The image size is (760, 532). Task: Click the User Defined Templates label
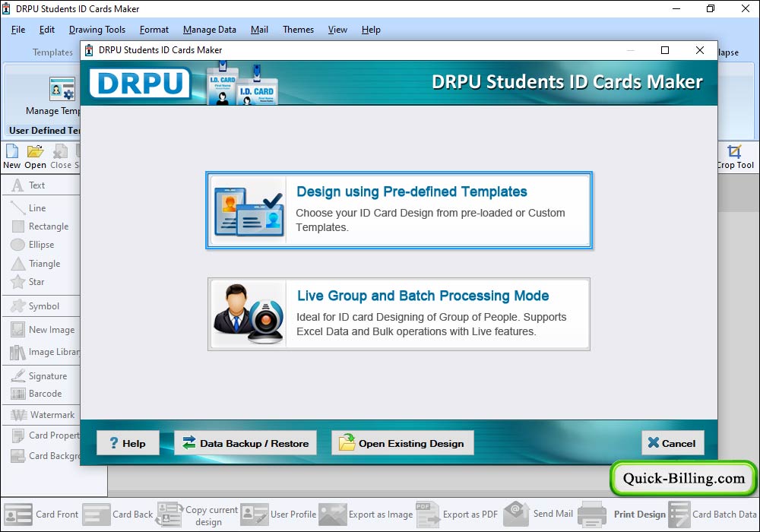click(x=45, y=130)
